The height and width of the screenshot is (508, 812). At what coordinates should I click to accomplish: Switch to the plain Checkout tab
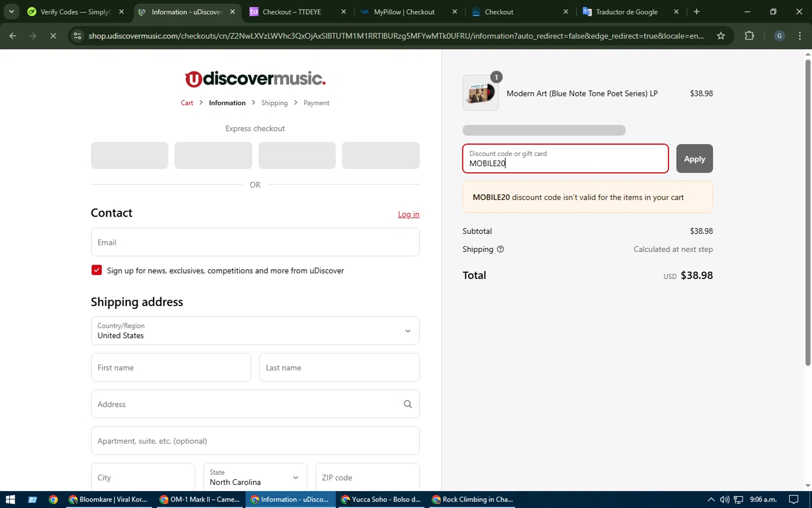(519, 11)
